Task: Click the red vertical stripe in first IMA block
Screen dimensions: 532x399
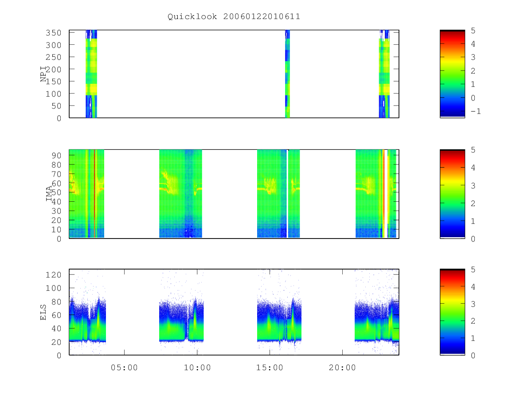Action: (94, 194)
